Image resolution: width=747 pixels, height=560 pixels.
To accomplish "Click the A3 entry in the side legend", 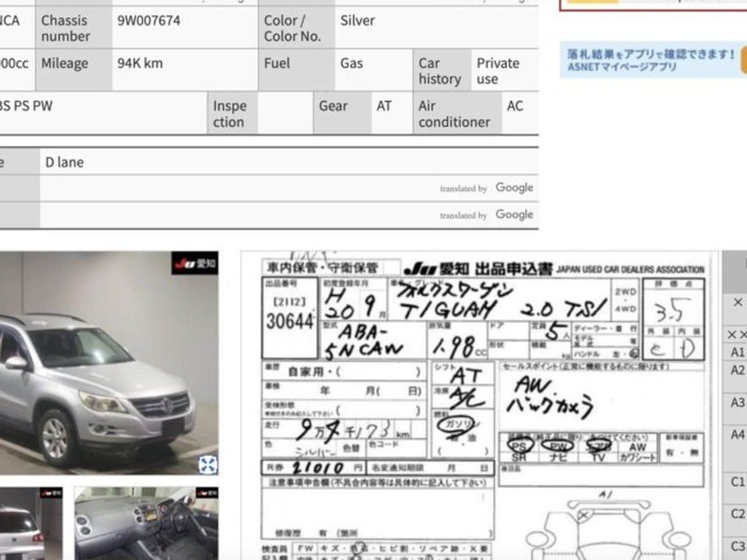I will pyautogui.click(x=737, y=403).
